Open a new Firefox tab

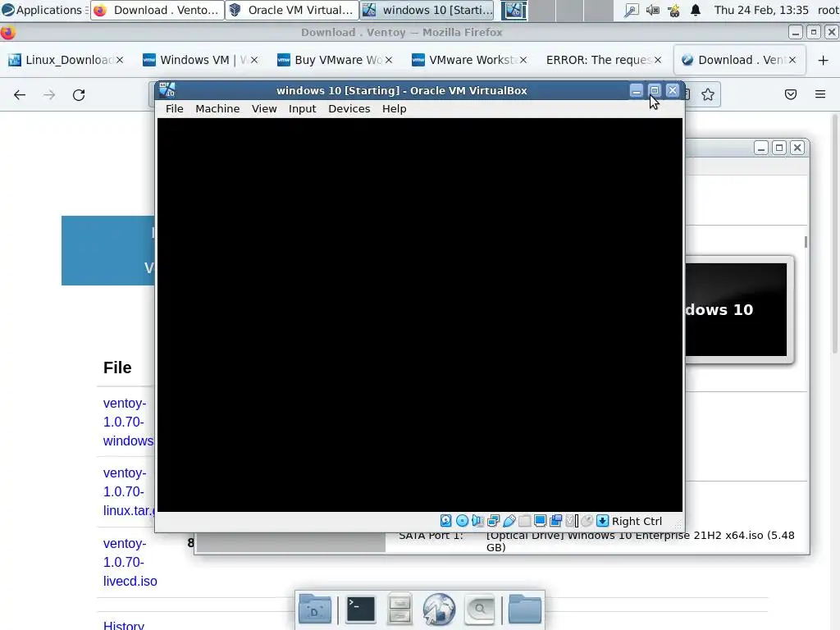[x=824, y=60]
